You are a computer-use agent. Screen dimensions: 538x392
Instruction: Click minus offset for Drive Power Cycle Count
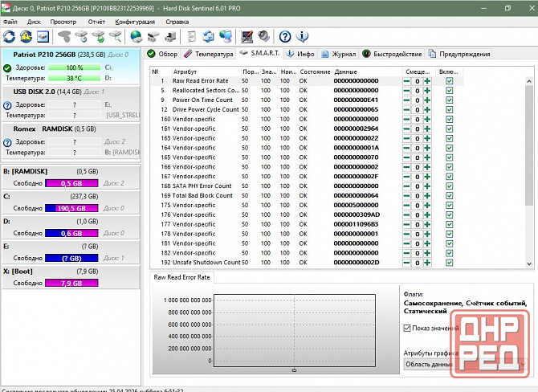pyautogui.click(x=406, y=110)
